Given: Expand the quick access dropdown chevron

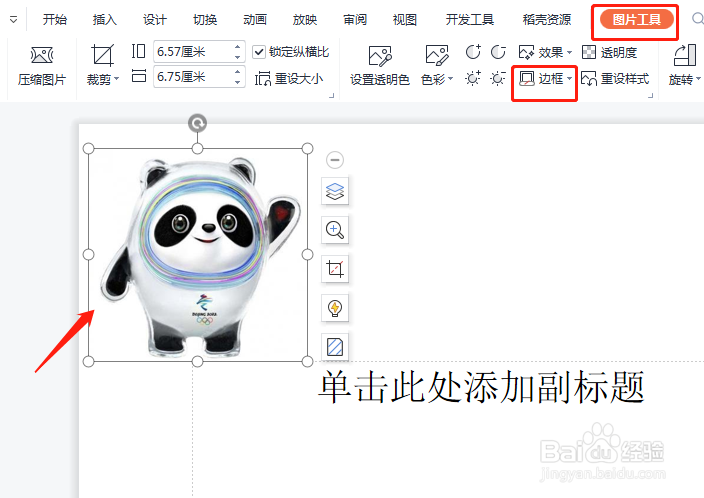Looking at the screenshot, I should 13,19.
